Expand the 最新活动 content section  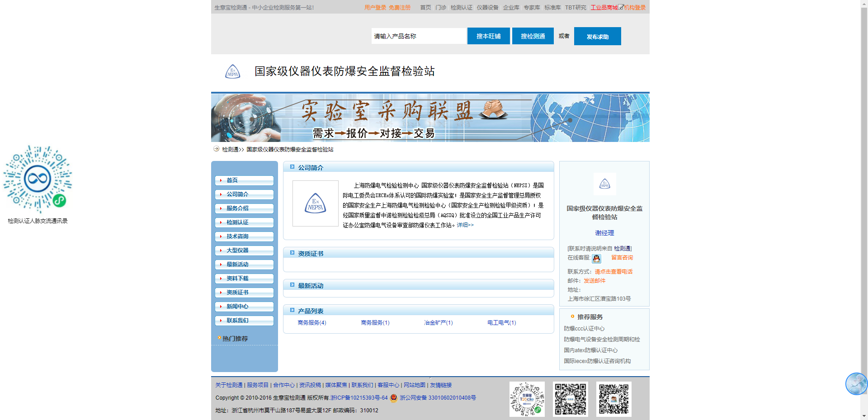[x=310, y=285]
